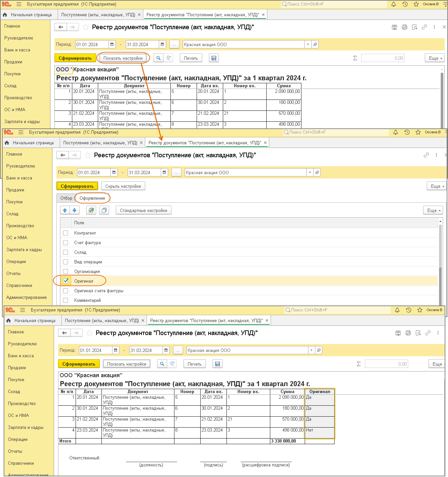Screen dimensions: 448x477
Task: Switch to the Отбор tab
Action: (66, 198)
